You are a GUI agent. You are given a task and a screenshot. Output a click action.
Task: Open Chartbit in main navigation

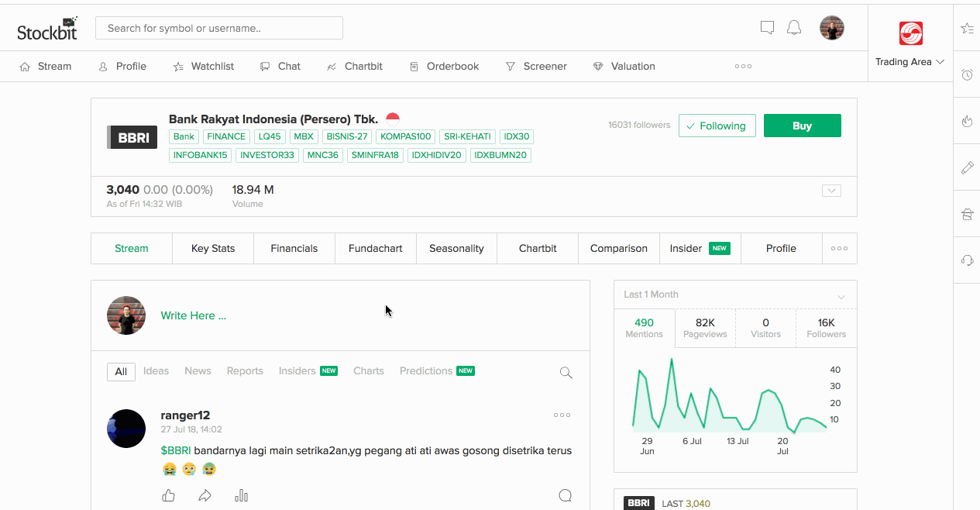355,67
